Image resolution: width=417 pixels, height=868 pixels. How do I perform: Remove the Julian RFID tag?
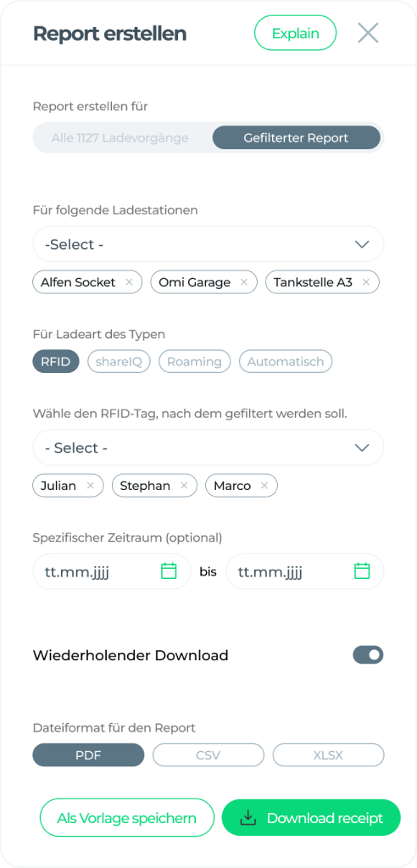click(91, 486)
